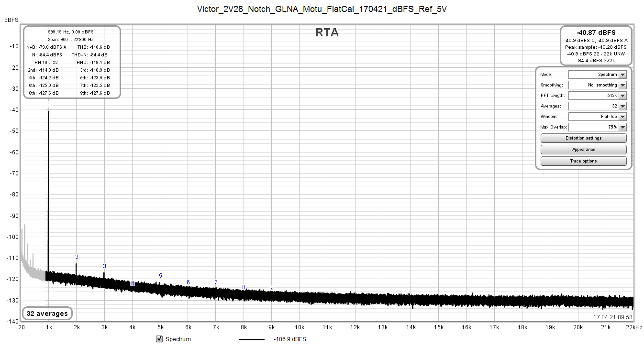Click the HHD: -118.1 dB value
The width and height of the screenshot is (644, 346).
93,63
